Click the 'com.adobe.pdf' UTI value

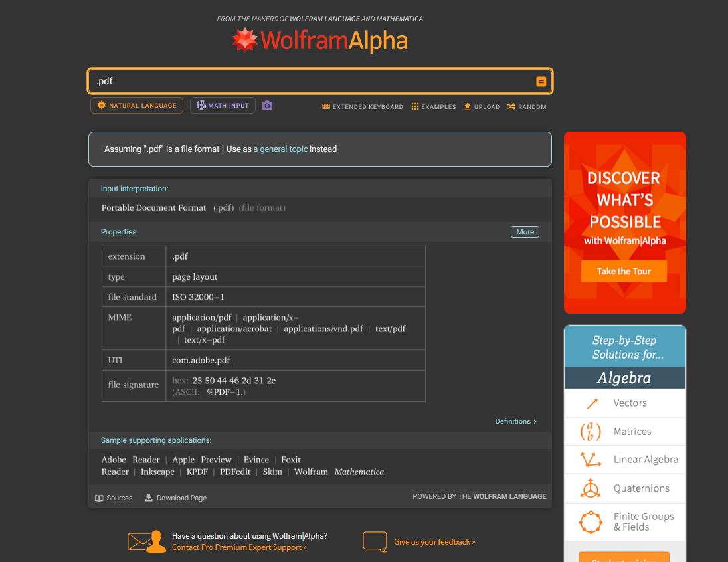click(x=201, y=361)
